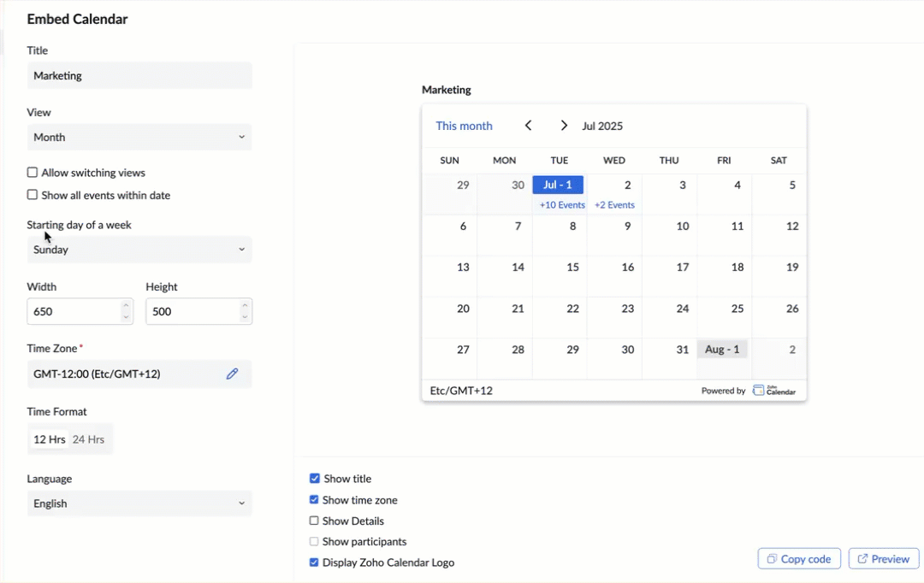Select the 24 Hrs time format
The image size is (924, 583).
coord(88,439)
